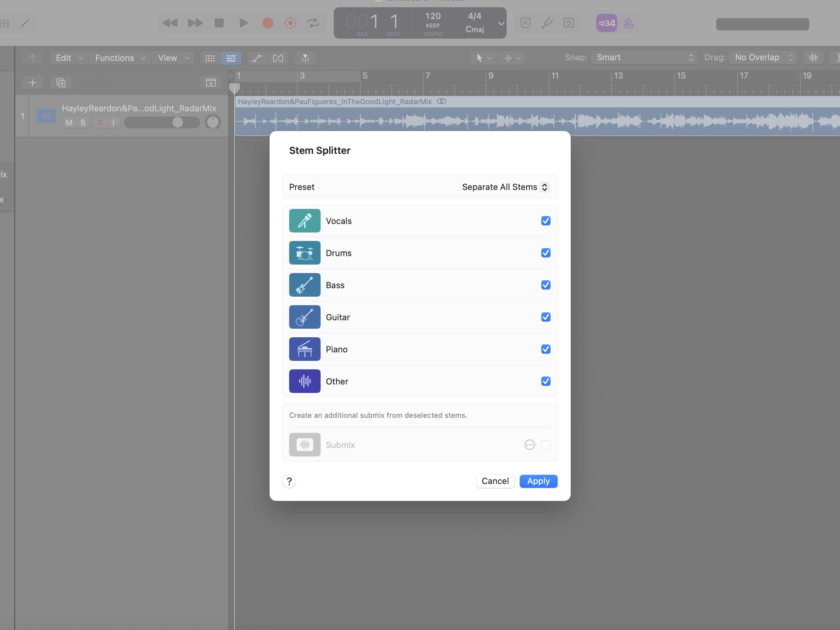Deselect the Other stem checkbox
This screenshot has width=840, height=630.
point(545,381)
